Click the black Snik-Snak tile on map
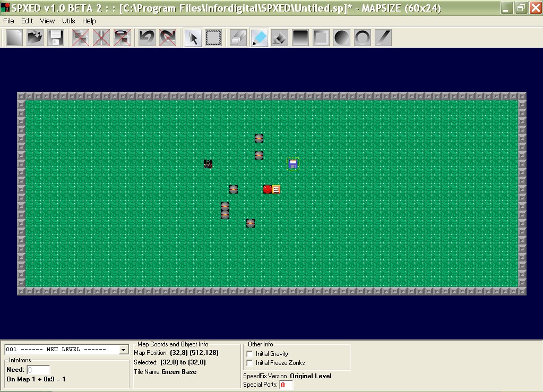The width and height of the screenshot is (543, 392). 208,164
